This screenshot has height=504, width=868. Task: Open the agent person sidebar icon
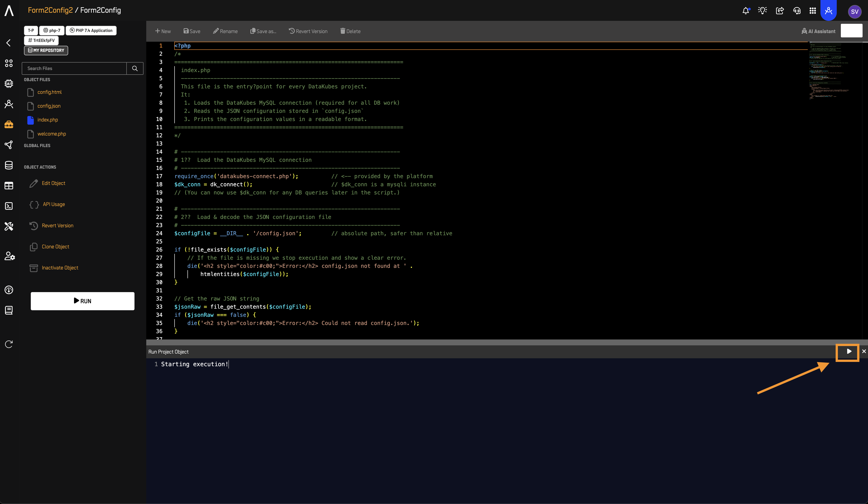pyautogui.click(x=9, y=104)
